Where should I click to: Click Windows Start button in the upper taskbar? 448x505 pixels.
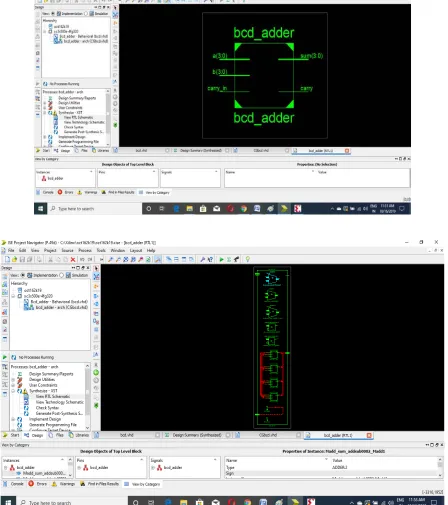(x=40, y=209)
